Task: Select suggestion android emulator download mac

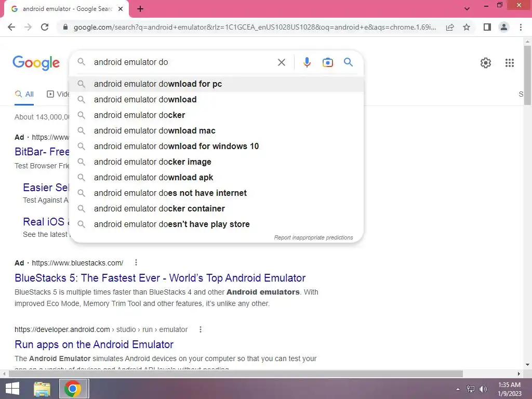Action: (217, 130)
